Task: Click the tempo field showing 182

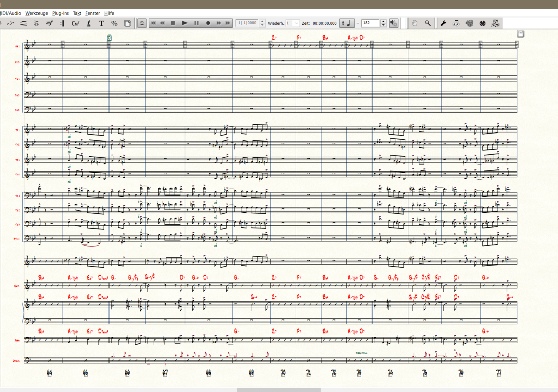Action: tap(370, 23)
